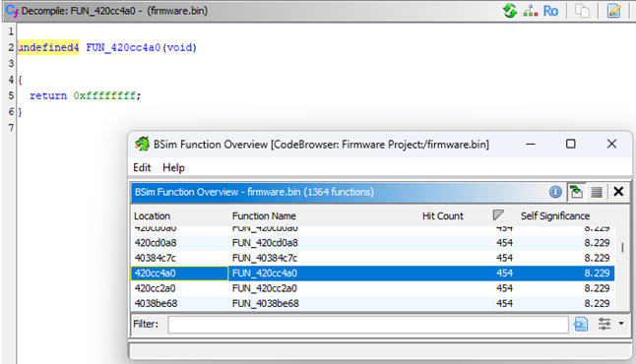Click the column sort indicator icon
Viewport: 636px width, 364px height.
[x=498, y=214]
